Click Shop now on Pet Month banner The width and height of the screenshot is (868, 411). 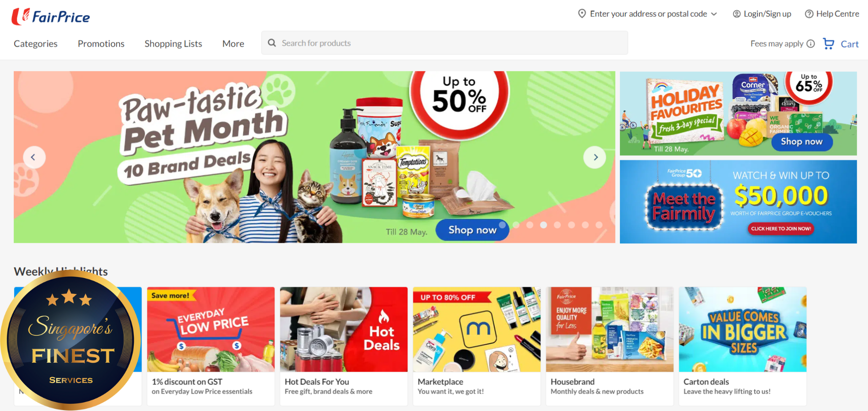point(472,230)
